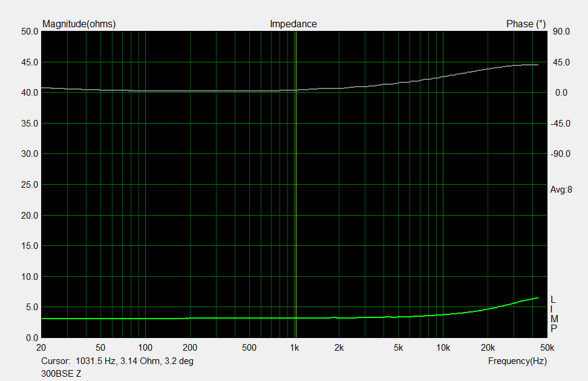Click the Avg:8 indicator
This screenshot has height=381, width=588.
pyautogui.click(x=561, y=190)
